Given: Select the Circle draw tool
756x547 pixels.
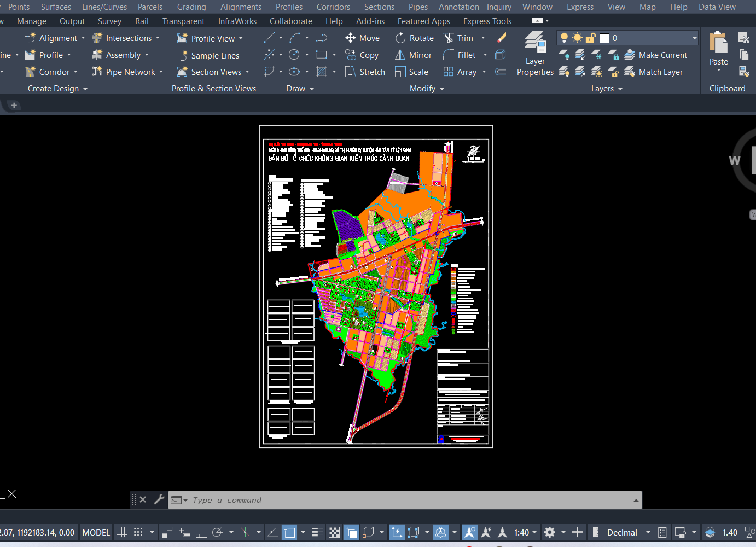Looking at the screenshot, I should tap(294, 55).
